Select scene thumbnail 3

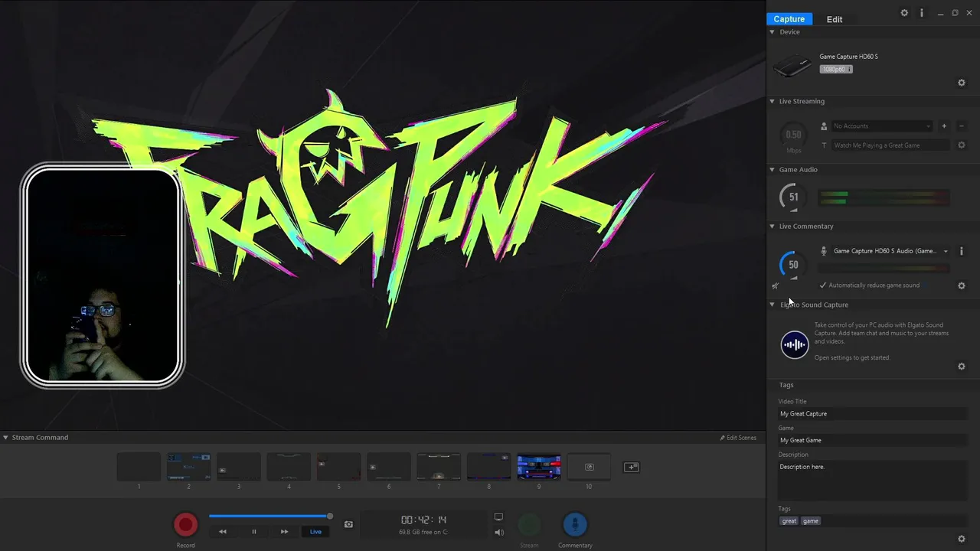(x=239, y=467)
